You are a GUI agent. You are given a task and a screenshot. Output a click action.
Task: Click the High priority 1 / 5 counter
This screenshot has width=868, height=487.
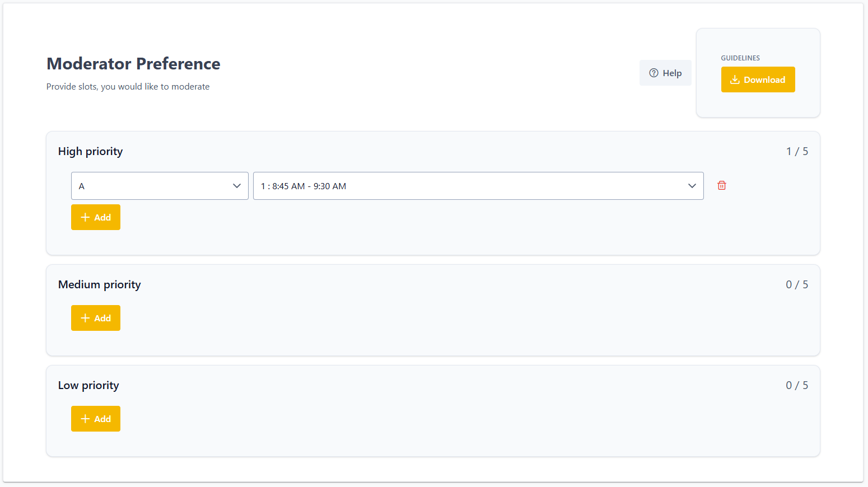pyautogui.click(x=797, y=151)
